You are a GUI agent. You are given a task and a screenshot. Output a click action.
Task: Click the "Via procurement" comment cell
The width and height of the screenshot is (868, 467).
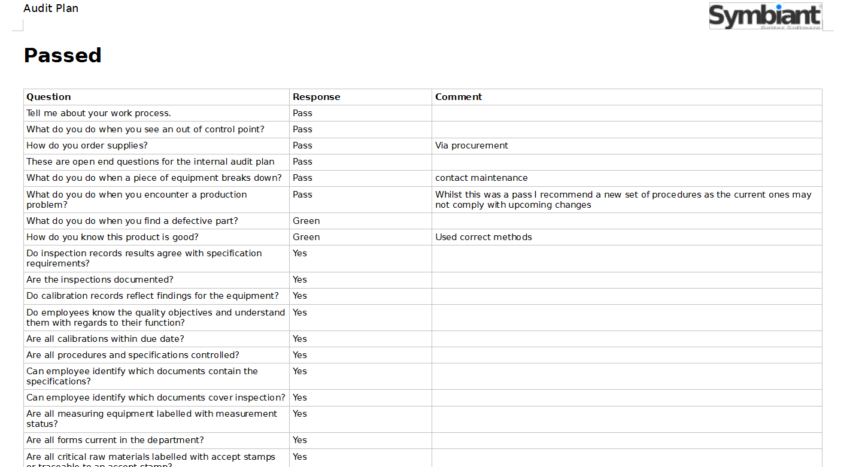point(472,145)
